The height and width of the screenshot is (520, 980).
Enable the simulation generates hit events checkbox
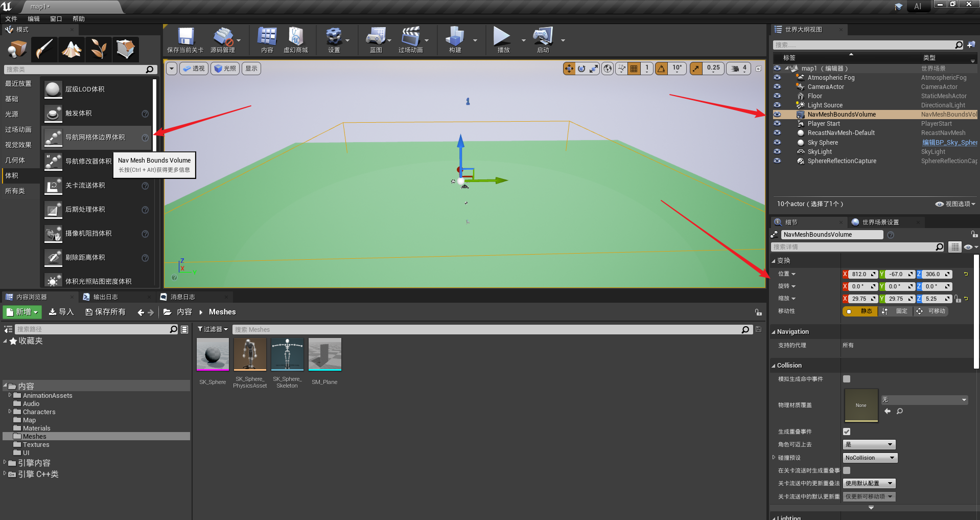(847, 379)
